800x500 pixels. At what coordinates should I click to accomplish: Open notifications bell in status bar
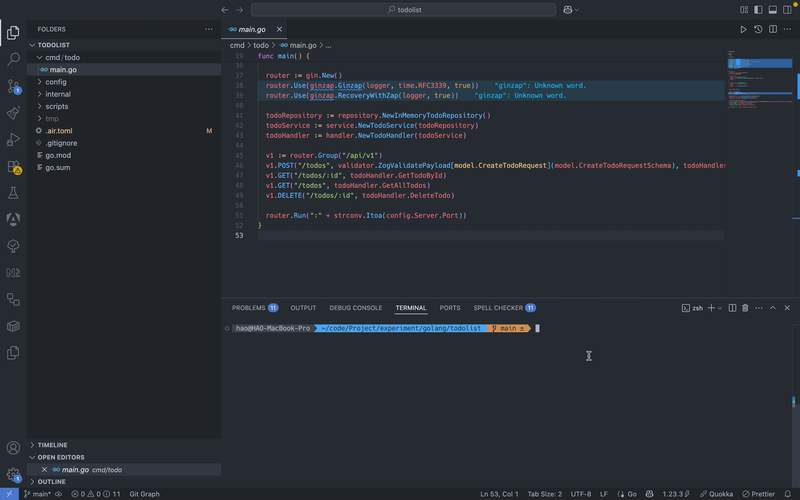click(x=788, y=494)
